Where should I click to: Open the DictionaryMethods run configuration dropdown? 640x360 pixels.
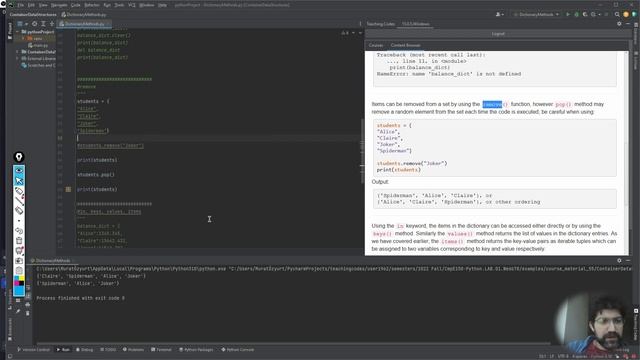(536, 14)
